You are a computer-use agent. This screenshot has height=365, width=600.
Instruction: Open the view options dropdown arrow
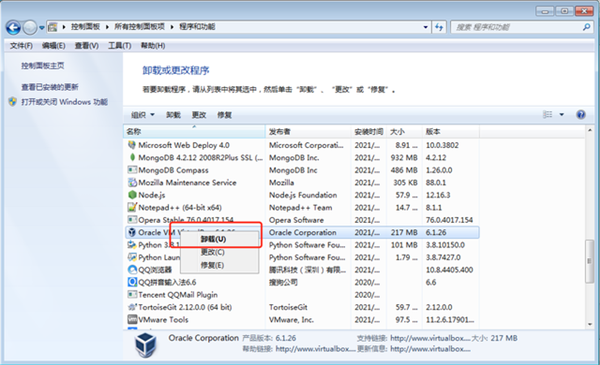point(562,114)
